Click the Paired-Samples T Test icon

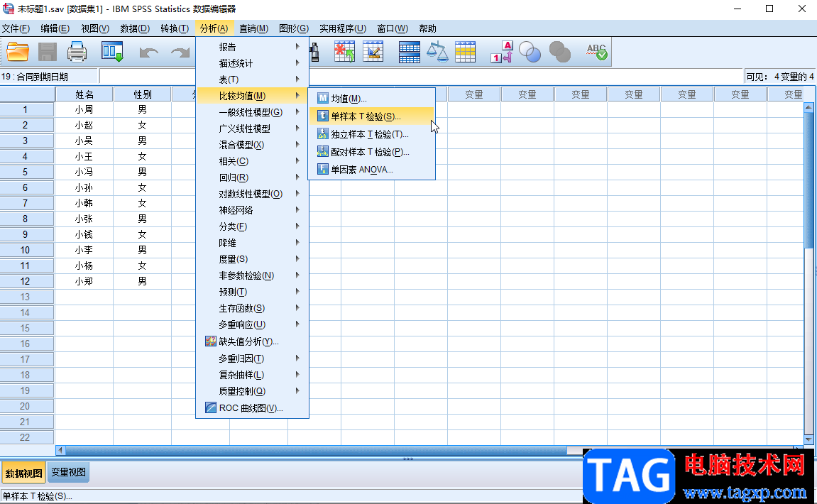[x=322, y=152]
